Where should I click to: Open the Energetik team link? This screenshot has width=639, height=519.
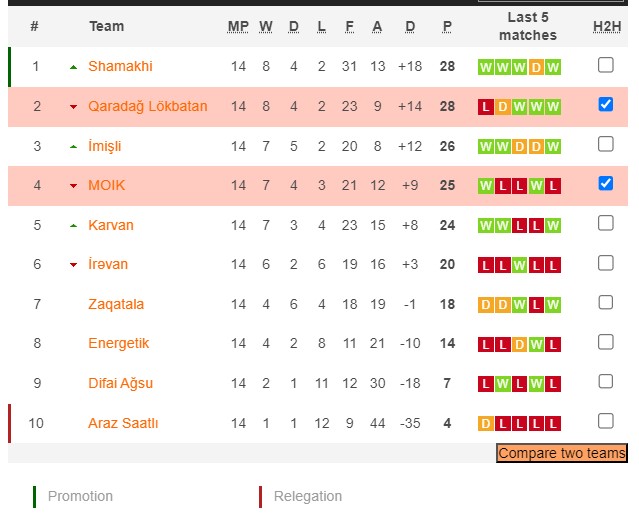coord(118,344)
